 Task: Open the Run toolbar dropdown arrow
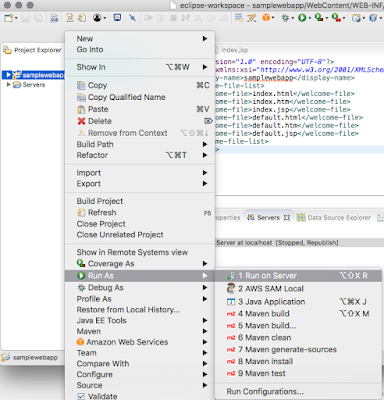coord(310,18)
